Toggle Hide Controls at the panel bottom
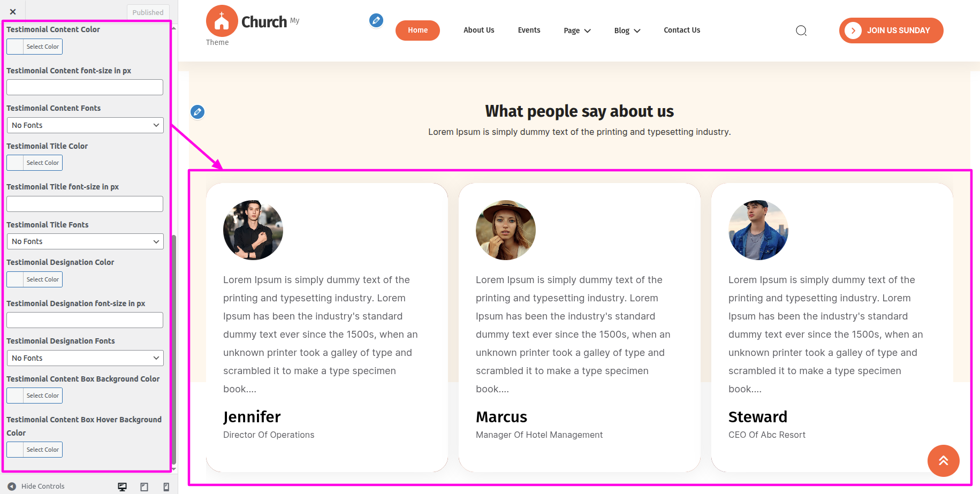The height and width of the screenshot is (494, 980). tap(36, 487)
